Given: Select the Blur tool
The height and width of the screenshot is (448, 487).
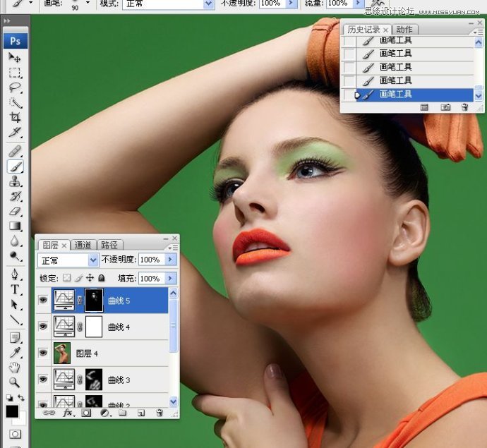Looking at the screenshot, I should pyautogui.click(x=14, y=241).
